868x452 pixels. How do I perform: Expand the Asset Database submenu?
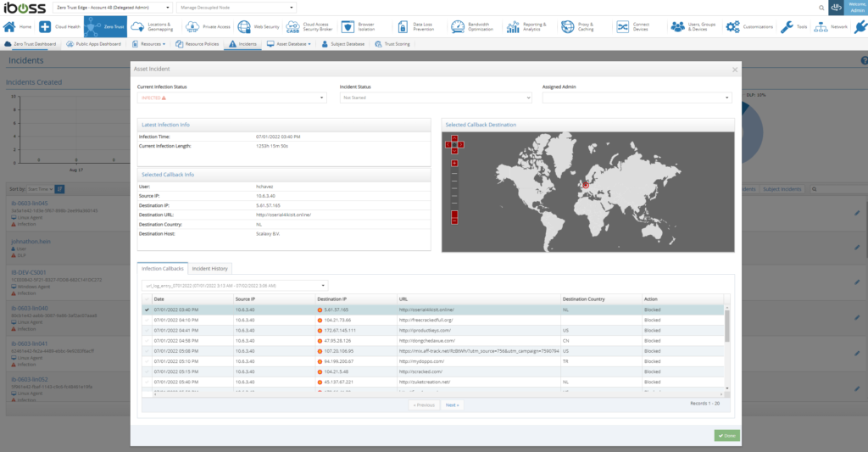point(289,44)
